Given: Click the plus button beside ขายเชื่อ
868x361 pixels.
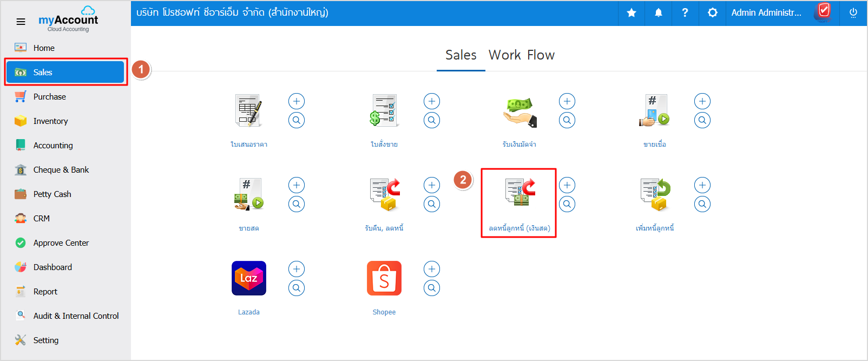Looking at the screenshot, I should click(702, 101).
